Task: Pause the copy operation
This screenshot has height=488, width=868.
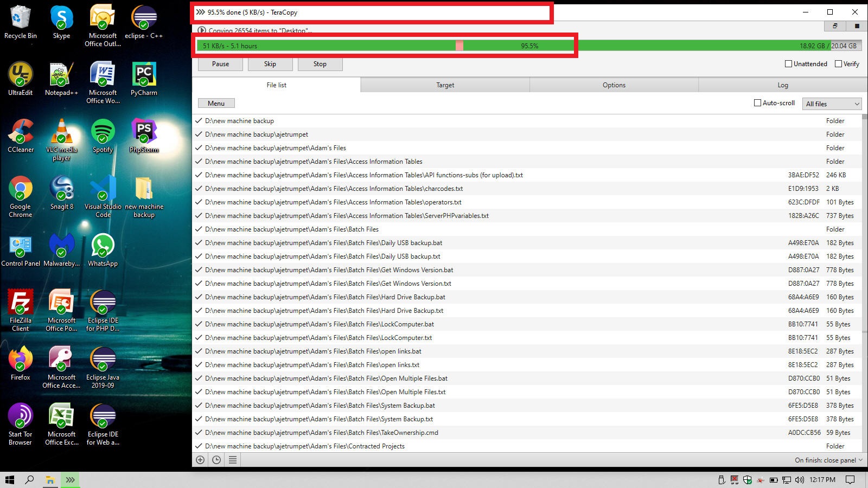Action: [220, 64]
